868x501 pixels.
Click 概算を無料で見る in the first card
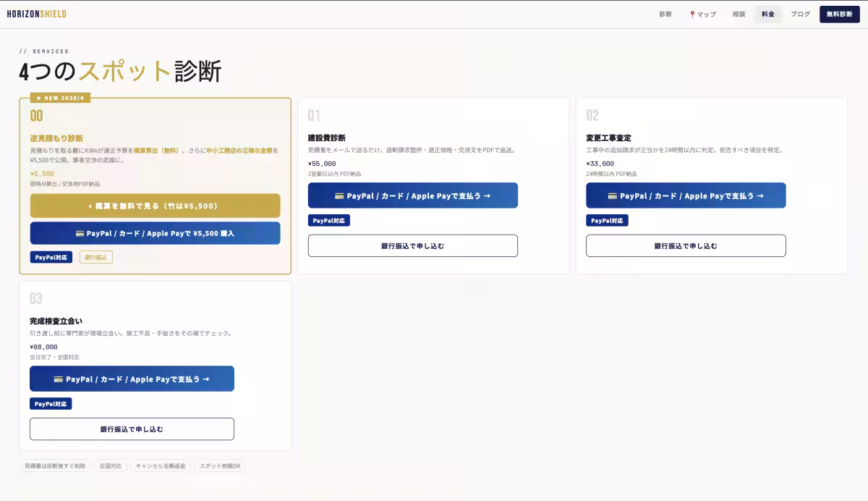tap(155, 206)
